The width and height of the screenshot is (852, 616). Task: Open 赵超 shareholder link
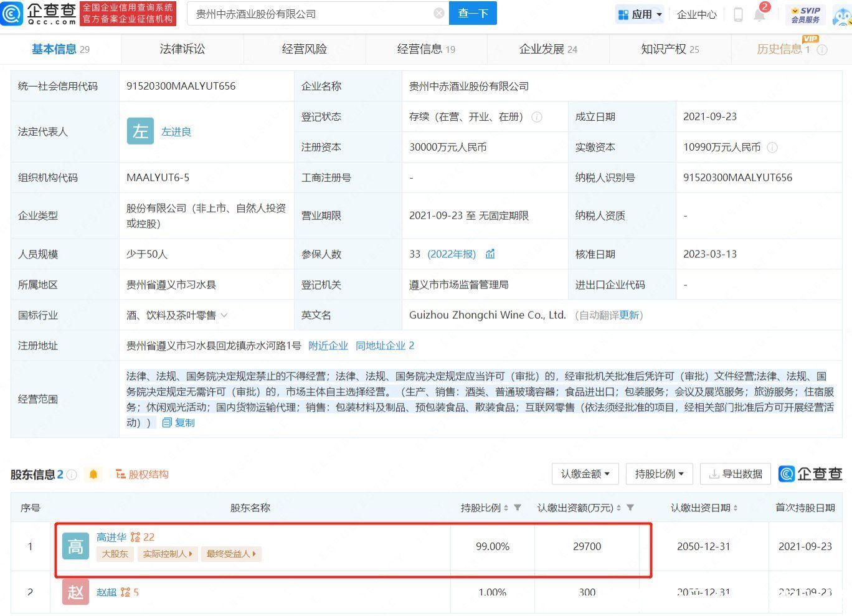(x=107, y=592)
